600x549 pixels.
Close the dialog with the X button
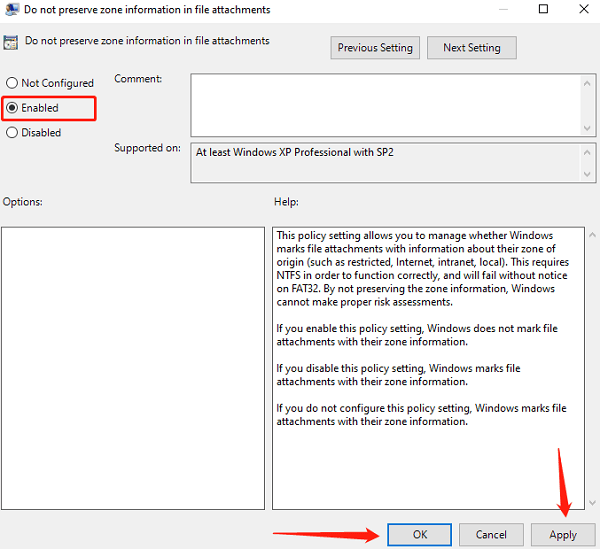[x=584, y=9]
